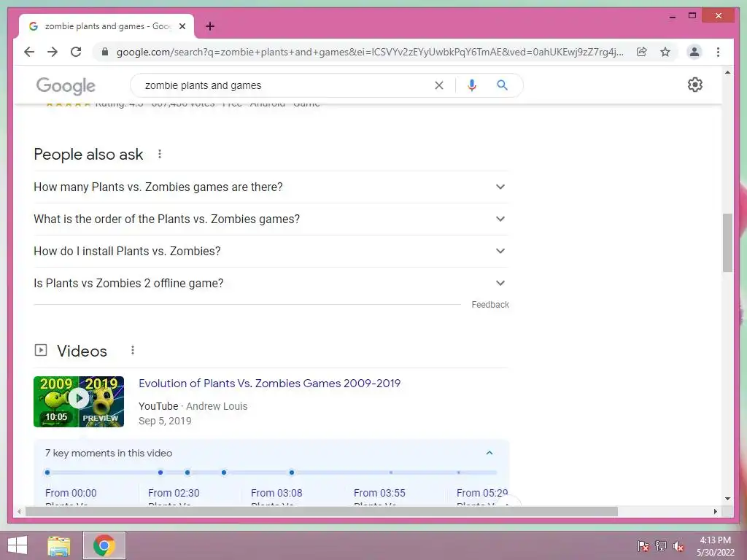Click the muted volume tray icon

tap(678, 545)
